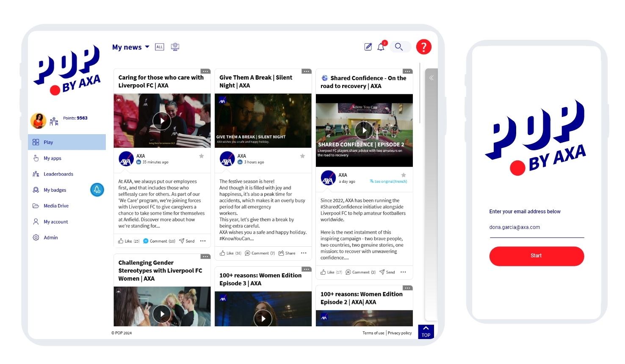Image resolution: width=625 pixels, height=364 pixels.
Task: Open more actions beside Share on Give Them post
Action: click(x=304, y=253)
